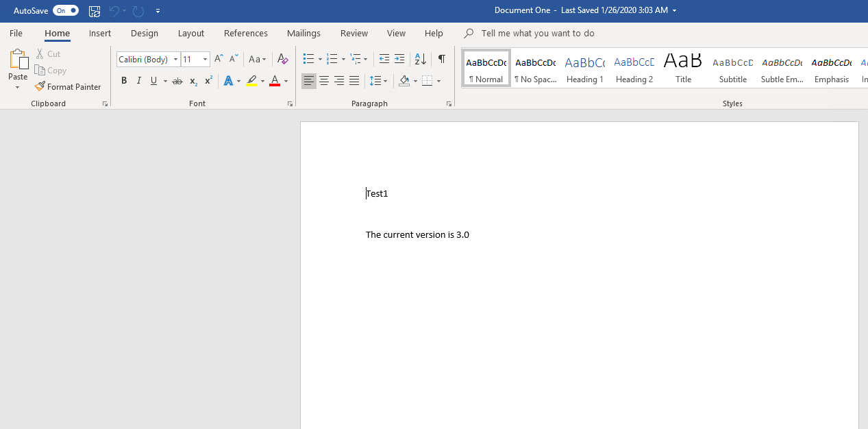Switch to the References tab
This screenshot has width=868, height=429.
pyautogui.click(x=246, y=33)
